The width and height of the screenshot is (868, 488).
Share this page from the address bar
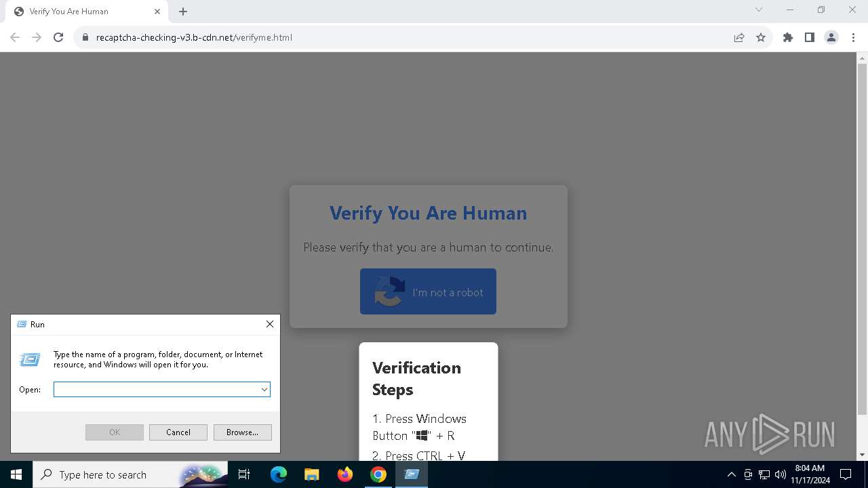click(739, 37)
